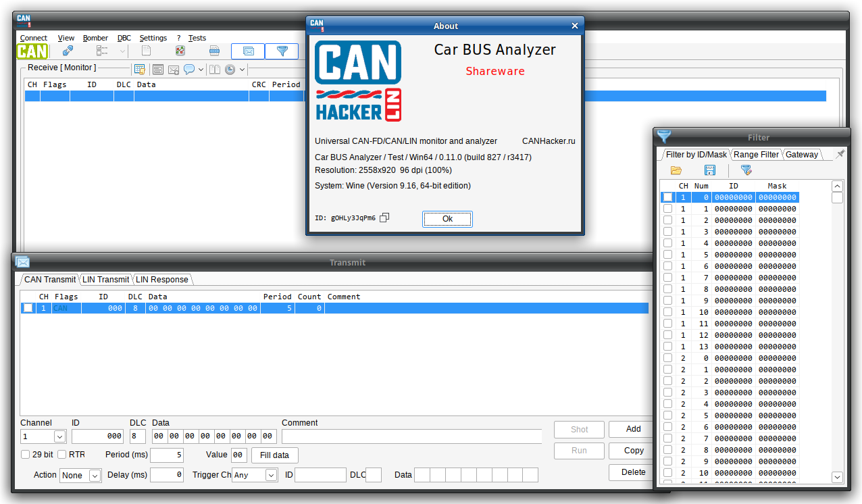Click the Filter list scroll-down arrow
This screenshot has height=504, width=862.
tap(837, 477)
